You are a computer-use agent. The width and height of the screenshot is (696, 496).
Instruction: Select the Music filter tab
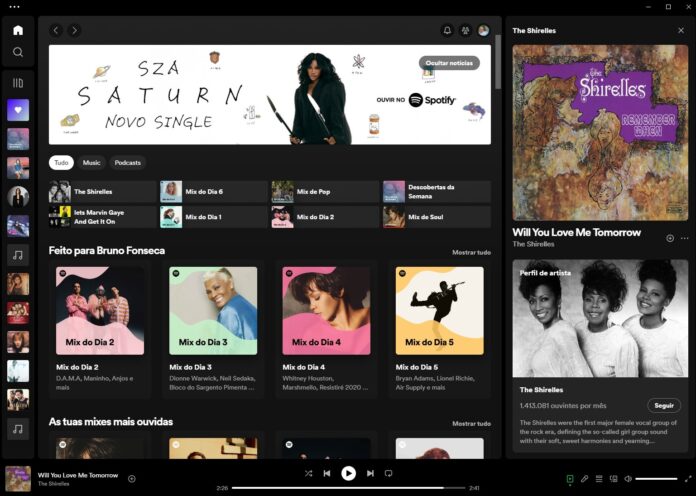[x=91, y=162]
